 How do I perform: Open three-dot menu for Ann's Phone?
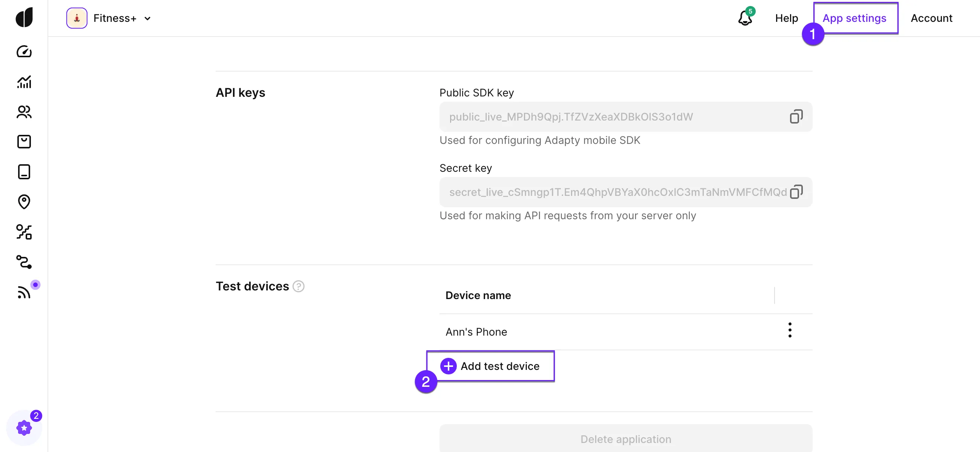coord(790,330)
